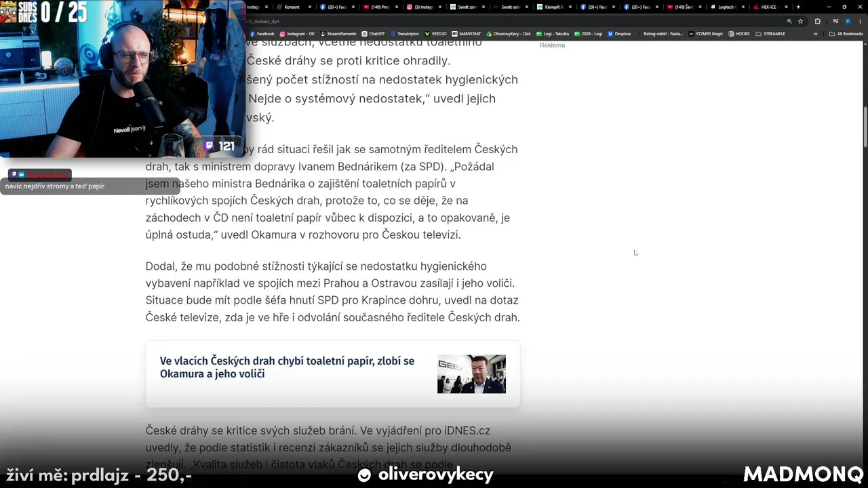Click the zoom magnifier icon in address bar
This screenshot has height=488, width=868.
789,21
